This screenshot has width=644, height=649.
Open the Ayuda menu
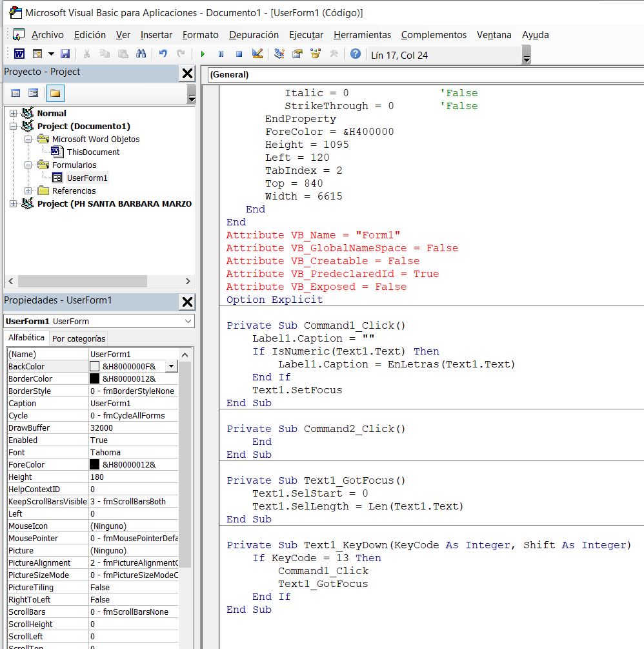click(535, 35)
